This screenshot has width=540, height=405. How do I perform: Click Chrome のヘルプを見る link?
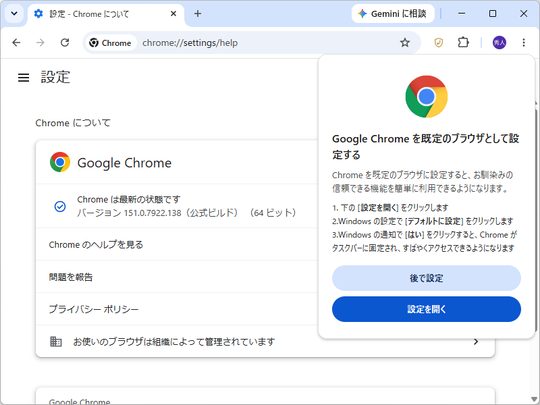(96, 245)
